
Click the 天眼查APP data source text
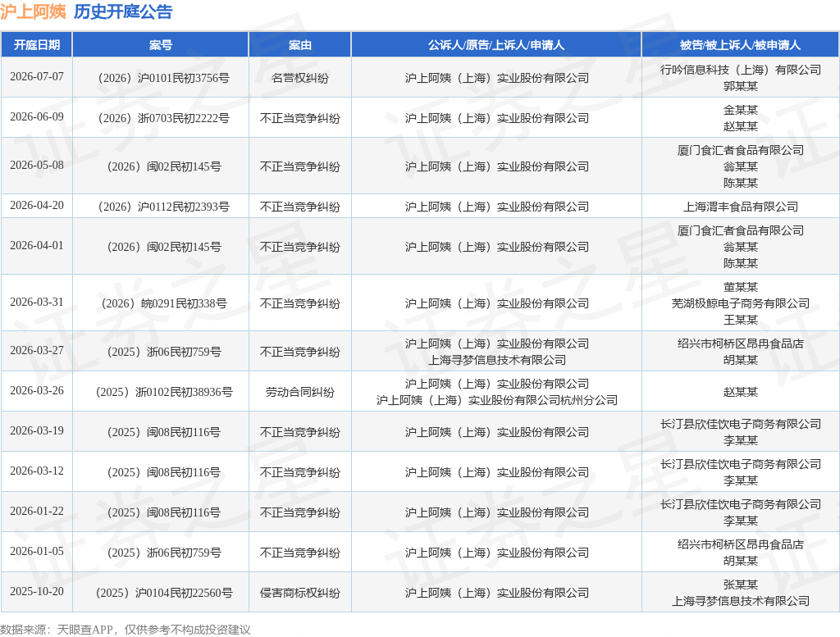(x=84, y=630)
